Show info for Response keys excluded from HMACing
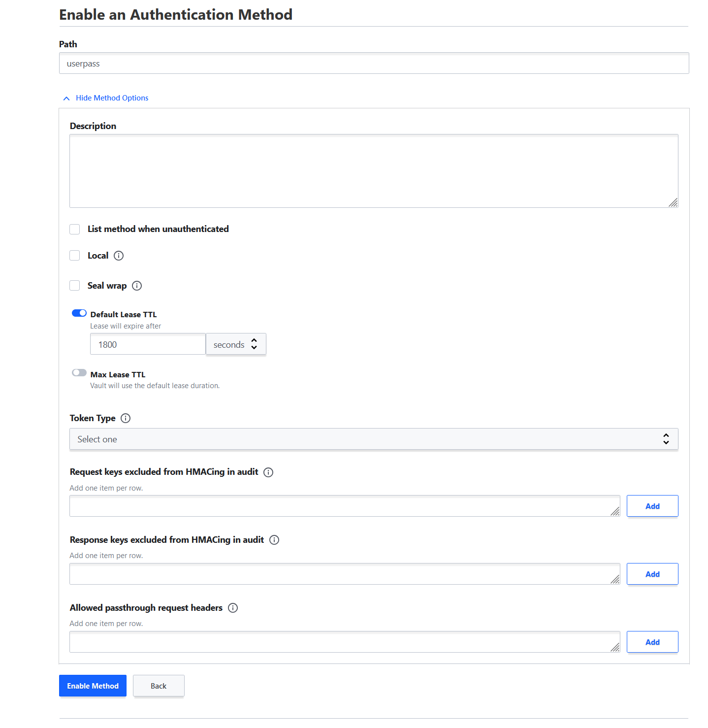This screenshot has height=728, width=708. pyautogui.click(x=274, y=540)
